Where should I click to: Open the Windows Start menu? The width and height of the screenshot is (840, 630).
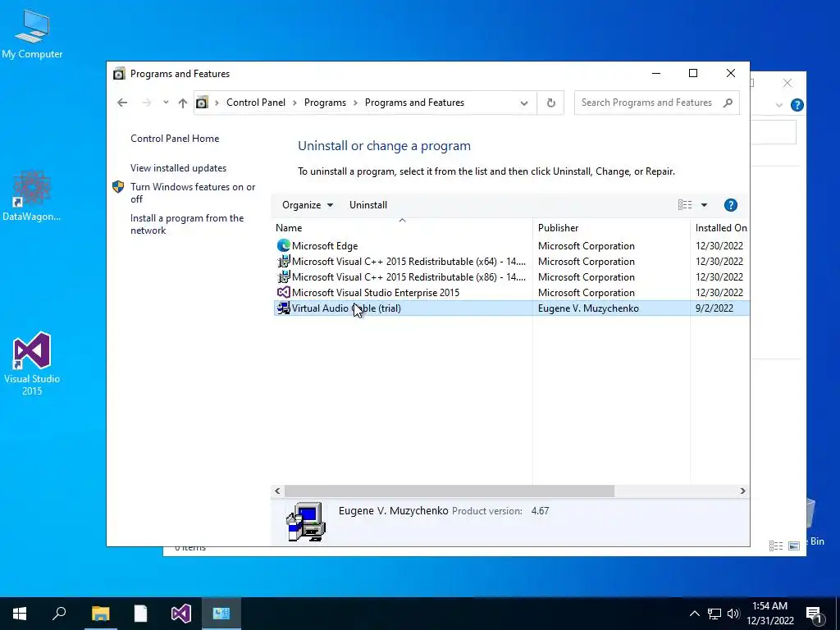(x=20, y=614)
